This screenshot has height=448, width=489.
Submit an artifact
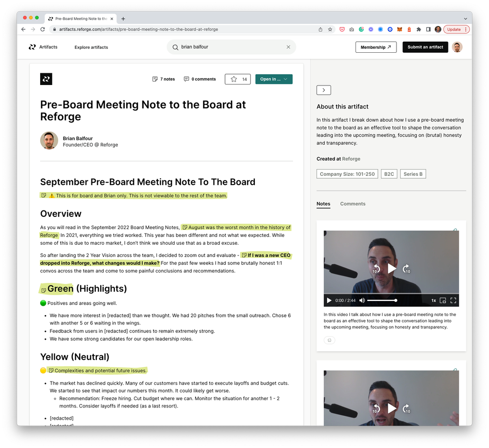click(x=425, y=47)
